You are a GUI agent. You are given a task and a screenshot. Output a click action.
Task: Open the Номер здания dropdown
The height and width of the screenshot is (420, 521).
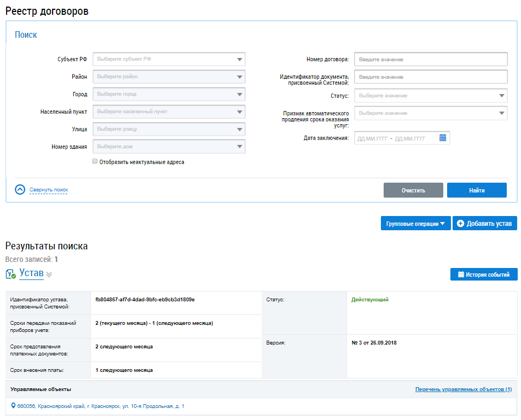tap(169, 147)
